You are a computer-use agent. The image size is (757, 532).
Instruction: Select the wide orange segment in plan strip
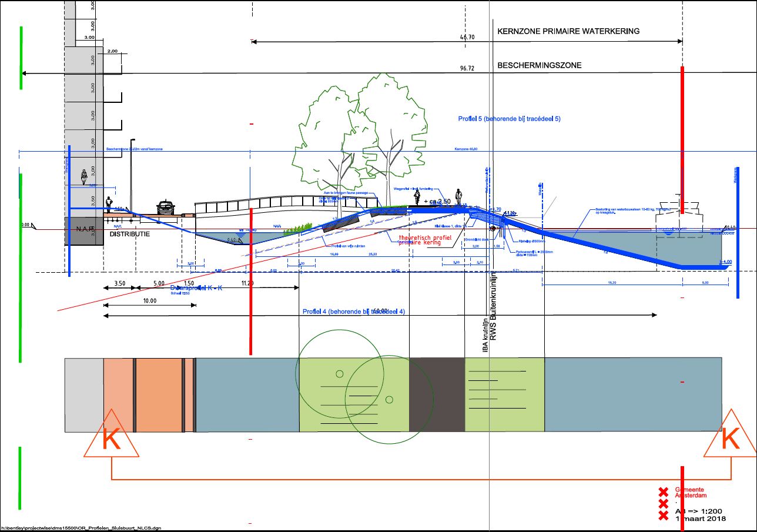159,394
